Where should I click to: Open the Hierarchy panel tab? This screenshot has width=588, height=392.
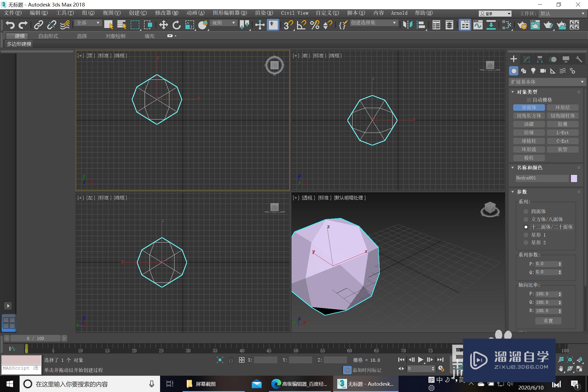[x=540, y=59]
